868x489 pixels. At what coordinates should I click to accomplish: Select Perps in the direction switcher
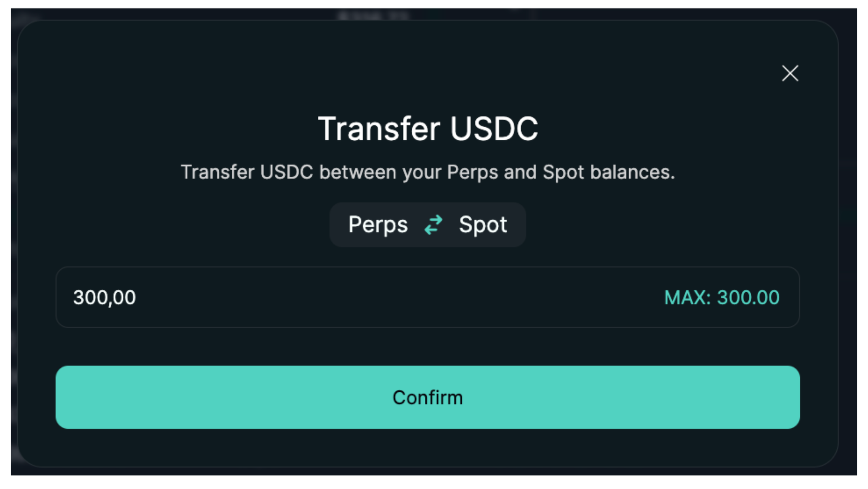(x=378, y=225)
